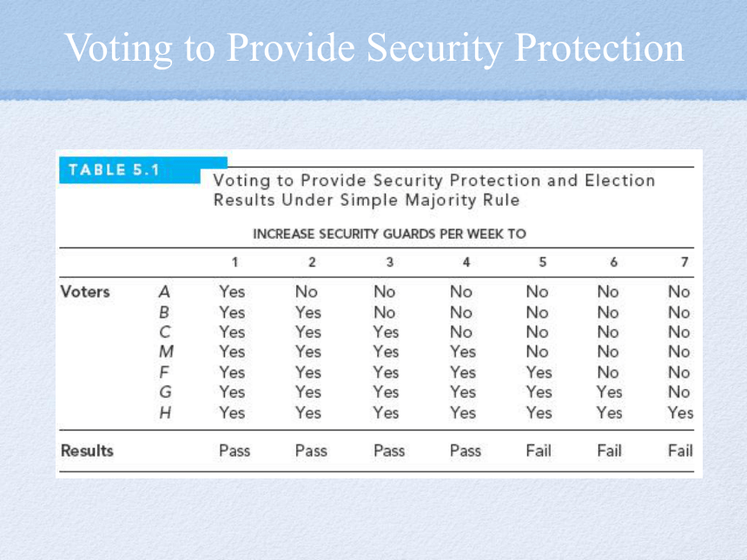The image size is (747, 560).
Task: Click the slide title 'Voting to Provide Security Protection'
Action: pyautogui.click(x=374, y=48)
